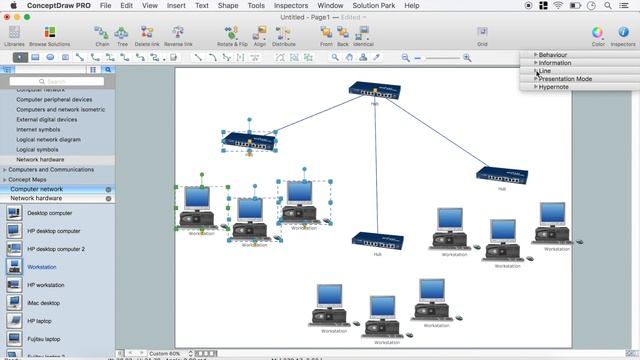
Task: Open Custom 60% zoom dropdown
Action: [170, 353]
